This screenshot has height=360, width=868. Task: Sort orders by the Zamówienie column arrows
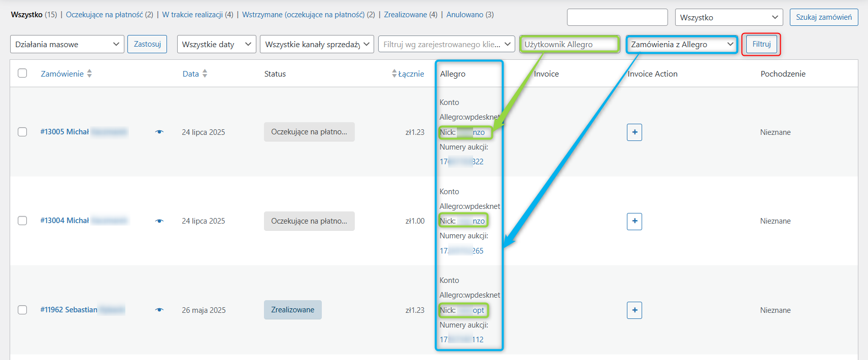[89, 74]
